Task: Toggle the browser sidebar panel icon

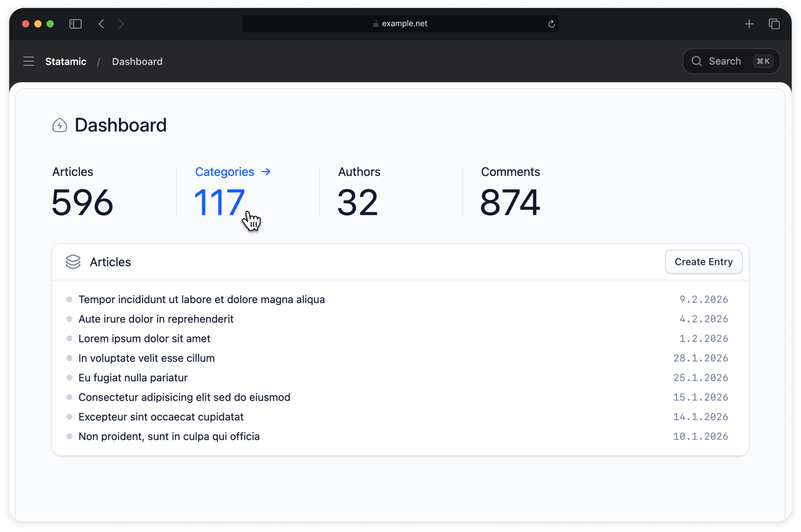Action: 76,24
